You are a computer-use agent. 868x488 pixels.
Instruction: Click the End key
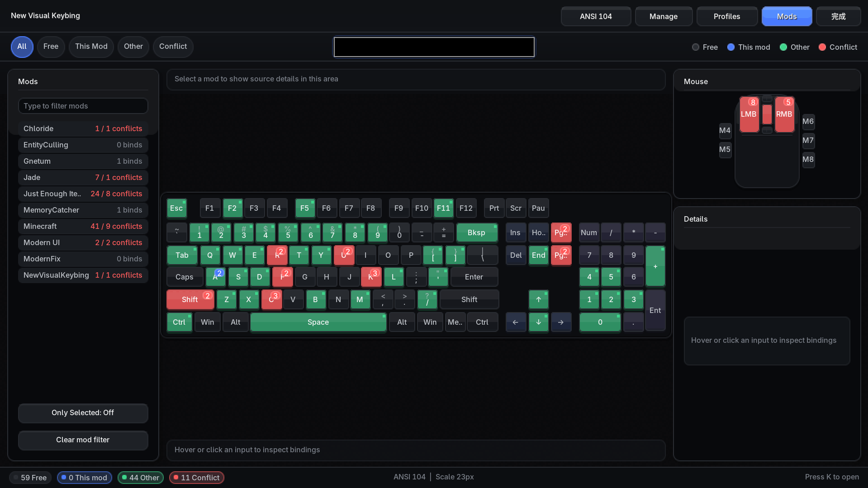[x=539, y=255]
